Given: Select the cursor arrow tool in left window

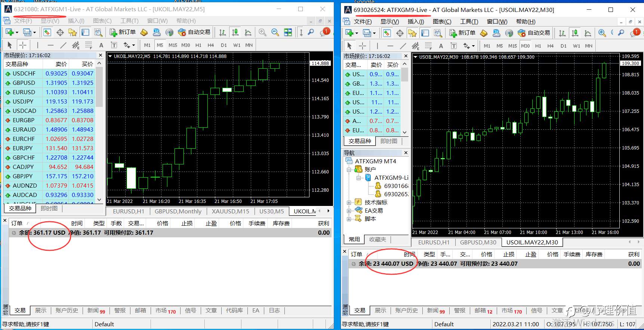Looking at the screenshot, I should [x=10, y=45].
